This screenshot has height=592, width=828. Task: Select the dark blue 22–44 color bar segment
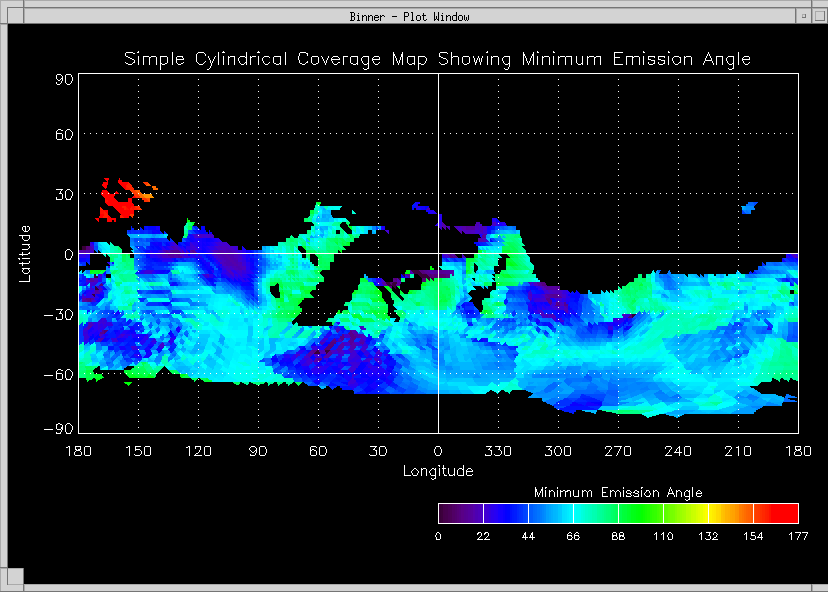coord(505,513)
